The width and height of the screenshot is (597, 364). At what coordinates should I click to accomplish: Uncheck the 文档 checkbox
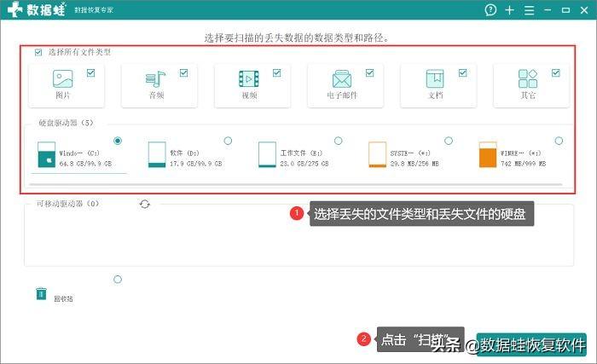[463, 72]
